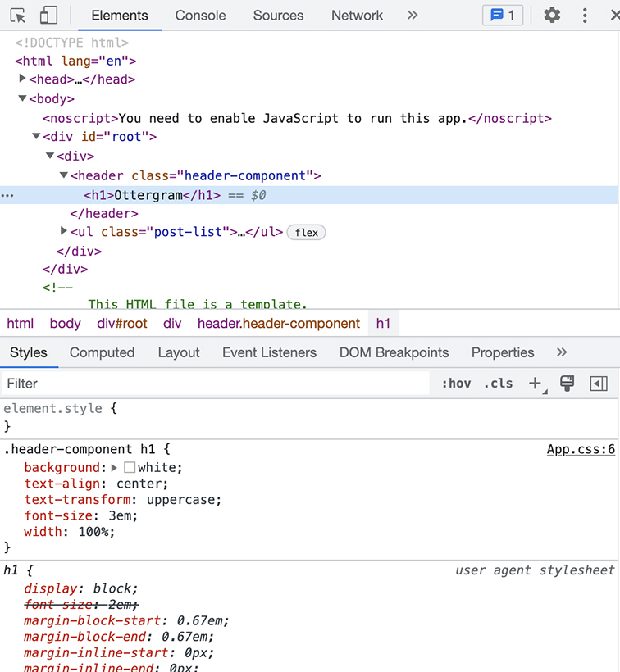Open the Computed styles tab
Screen dimensions: 620x672
[x=102, y=352]
